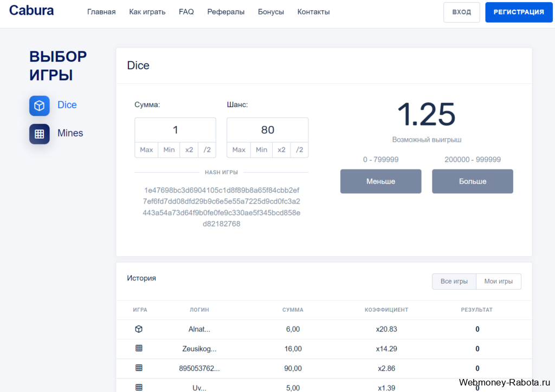Click the x20.83 coefficient cell
This screenshot has height=392, width=555.
coord(386,329)
